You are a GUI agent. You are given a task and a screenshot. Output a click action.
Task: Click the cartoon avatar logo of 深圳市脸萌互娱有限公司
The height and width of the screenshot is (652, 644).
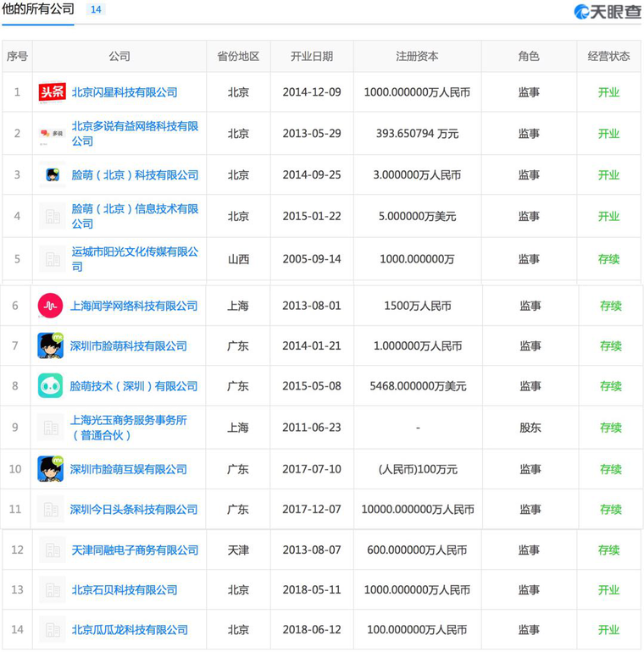pos(50,469)
